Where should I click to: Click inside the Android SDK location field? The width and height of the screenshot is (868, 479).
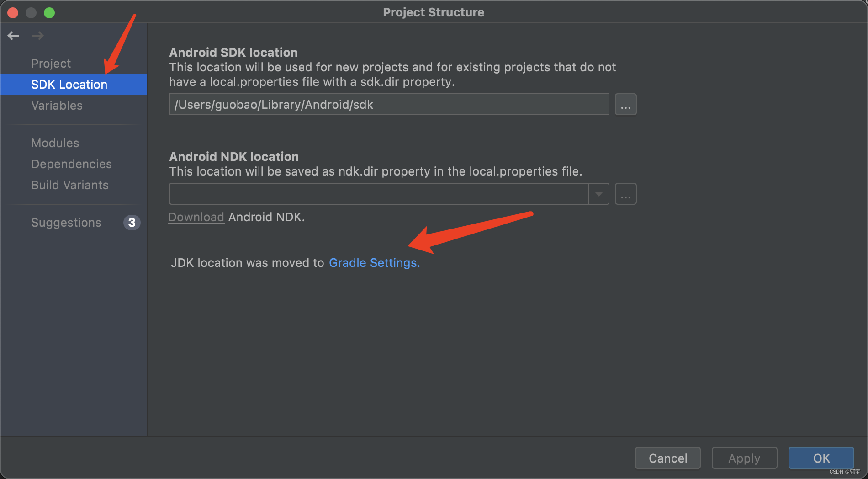388,104
